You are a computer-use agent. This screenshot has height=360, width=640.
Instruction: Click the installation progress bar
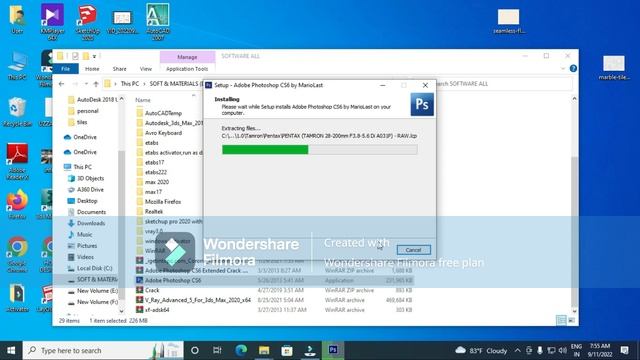point(320,149)
